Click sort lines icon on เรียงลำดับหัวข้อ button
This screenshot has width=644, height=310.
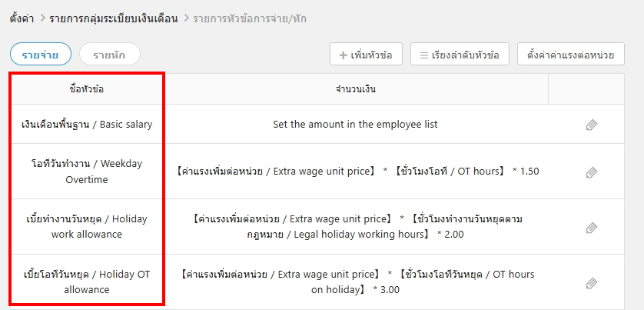(x=423, y=55)
